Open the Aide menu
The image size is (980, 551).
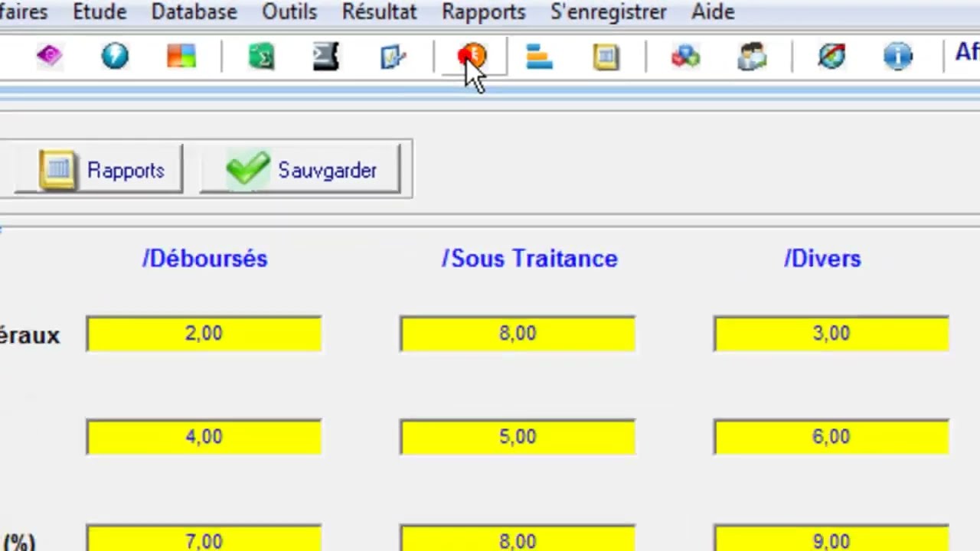point(713,11)
